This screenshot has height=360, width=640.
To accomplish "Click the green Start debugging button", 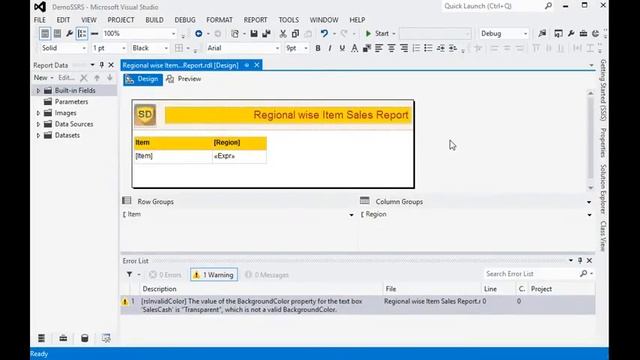I will [x=378, y=33].
